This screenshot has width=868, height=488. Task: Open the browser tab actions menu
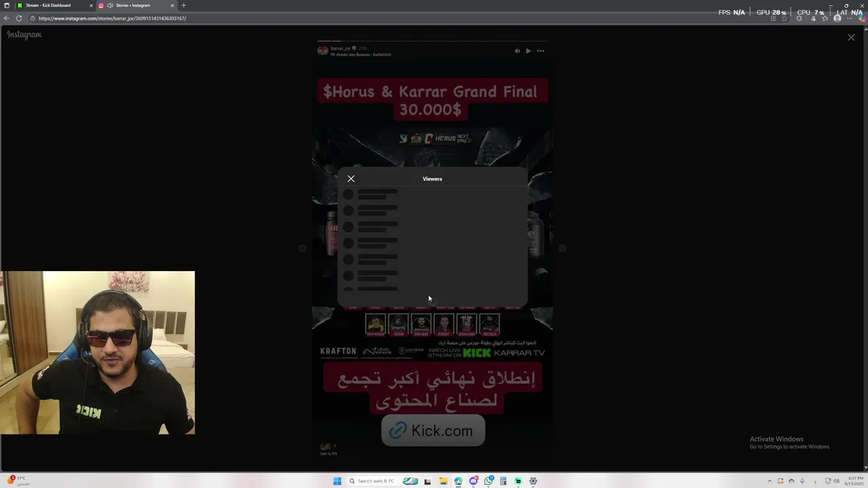tap(6, 5)
